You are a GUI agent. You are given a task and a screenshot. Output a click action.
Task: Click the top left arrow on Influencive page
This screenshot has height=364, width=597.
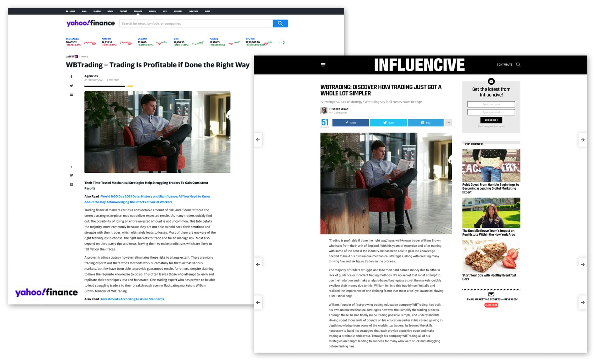point(258,140)
